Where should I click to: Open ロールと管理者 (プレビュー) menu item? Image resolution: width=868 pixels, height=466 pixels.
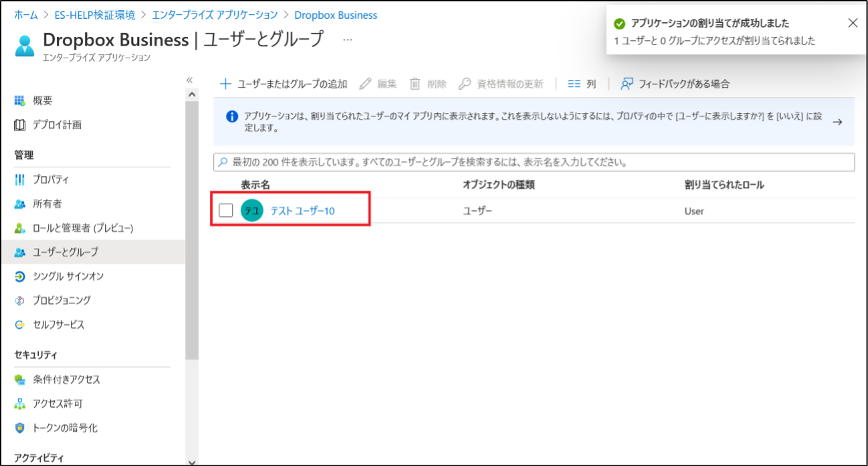coord(84,229)
